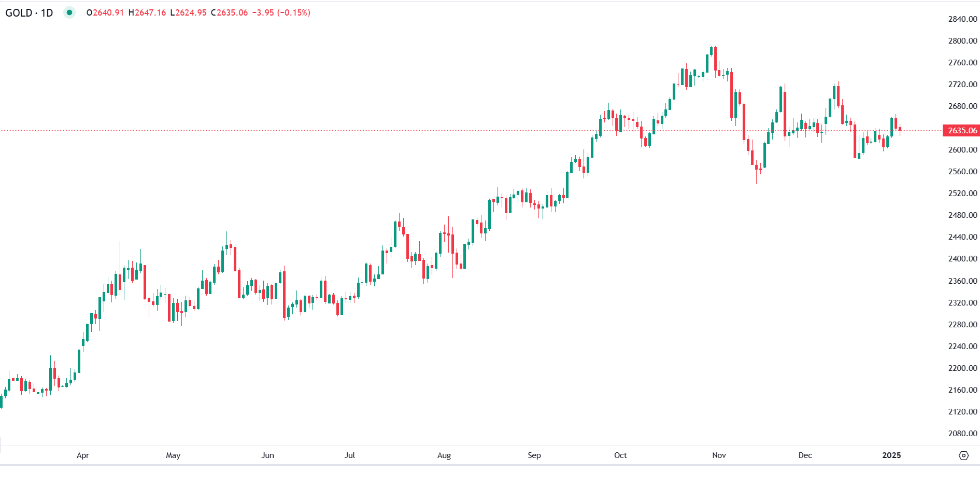
Task: Click the Sep label on time axis
Action: pyautogui.click(x=534, y=455)
